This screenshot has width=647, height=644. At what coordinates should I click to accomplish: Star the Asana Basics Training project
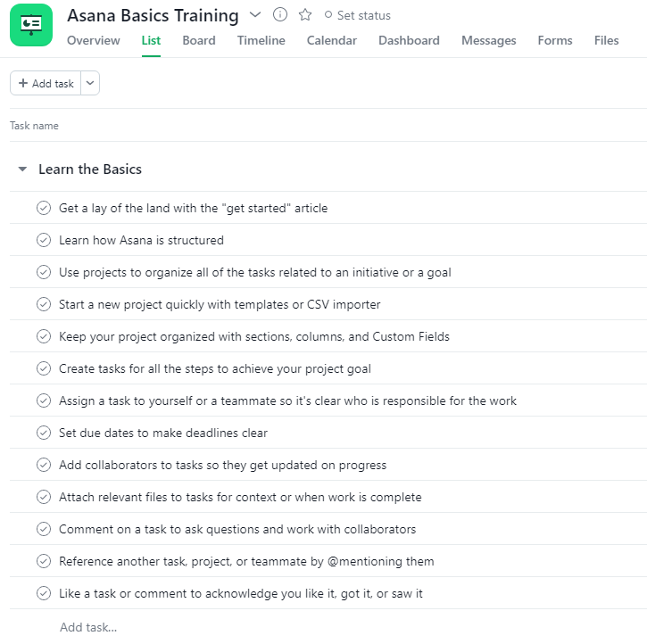coord(305,15)
